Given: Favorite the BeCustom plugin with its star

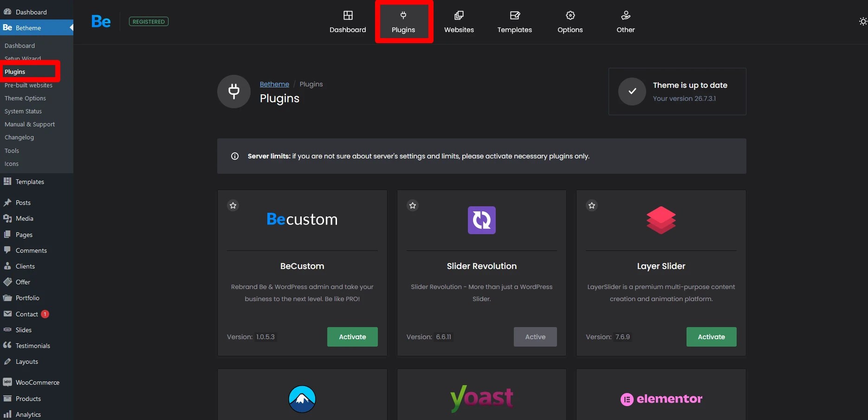Looking at the screenshot, I should (x=233, y=205).
